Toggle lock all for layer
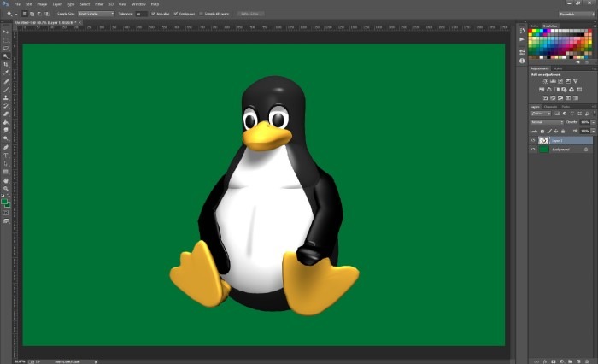Screen dimensions: 598x364 [x=563, y=132]
